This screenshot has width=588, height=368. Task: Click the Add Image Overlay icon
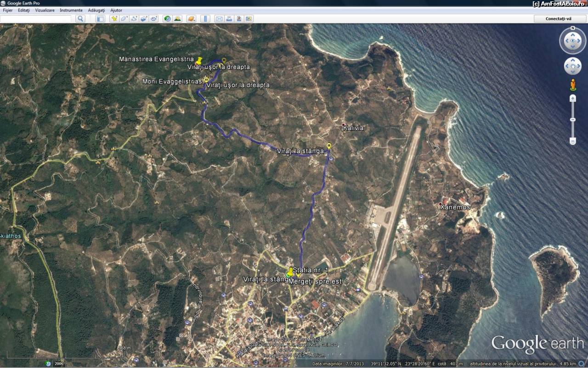144,19
